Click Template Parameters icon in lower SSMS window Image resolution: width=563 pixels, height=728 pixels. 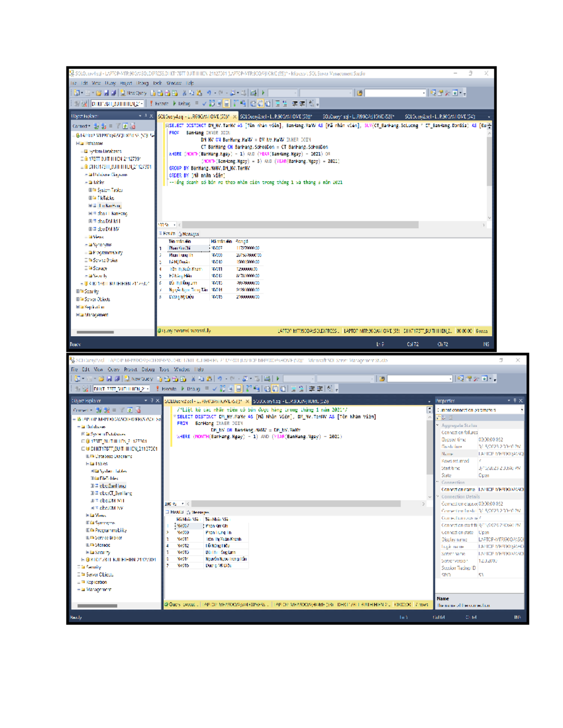click(329, 389)
